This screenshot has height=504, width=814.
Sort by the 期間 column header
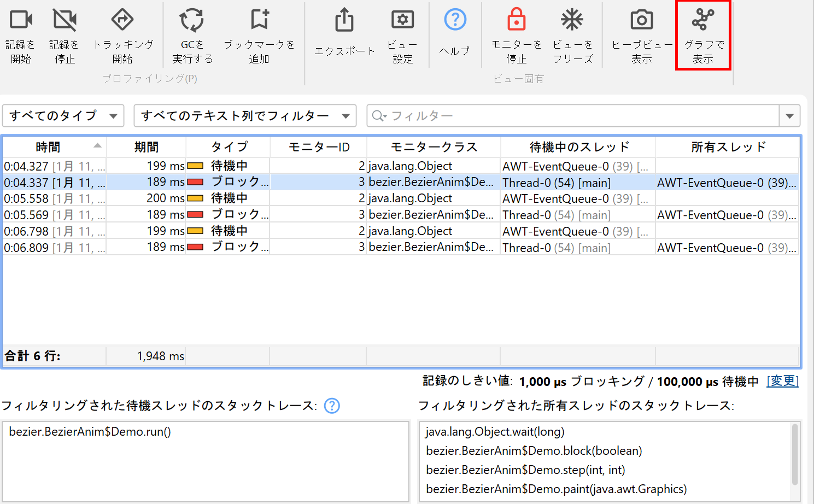pos(146,147)
